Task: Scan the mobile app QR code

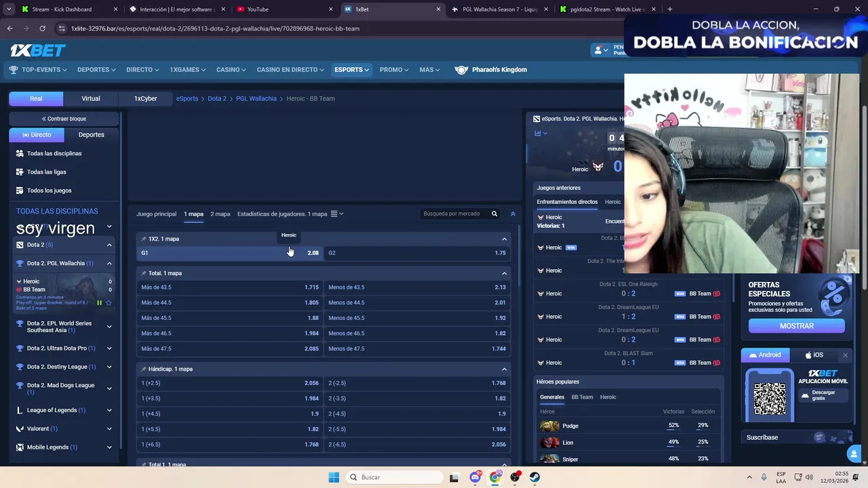Action: (x=770, y=399)
